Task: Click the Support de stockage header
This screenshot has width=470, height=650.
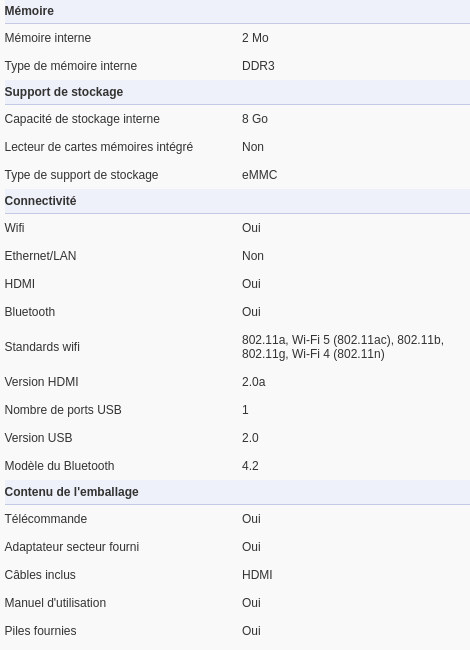Action: pyautogui.click(x=64, y=92)
